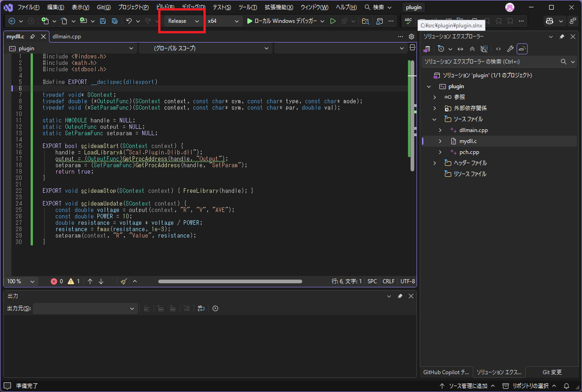Screen dimensions: 582x392
Task: Toggle word wrap in output panel
Action: pos(201,308)
